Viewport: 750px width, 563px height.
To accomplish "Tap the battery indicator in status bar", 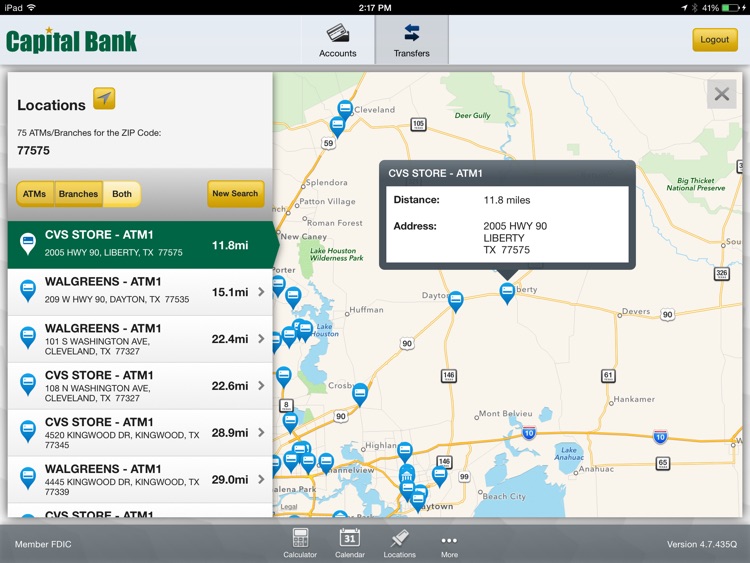I will pyautogui.click(x=731, y=8).
